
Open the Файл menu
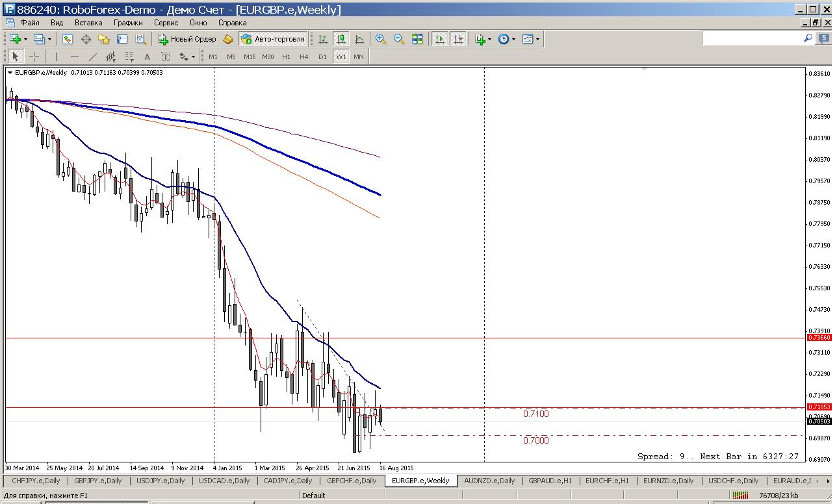click(x=30, y=22)
